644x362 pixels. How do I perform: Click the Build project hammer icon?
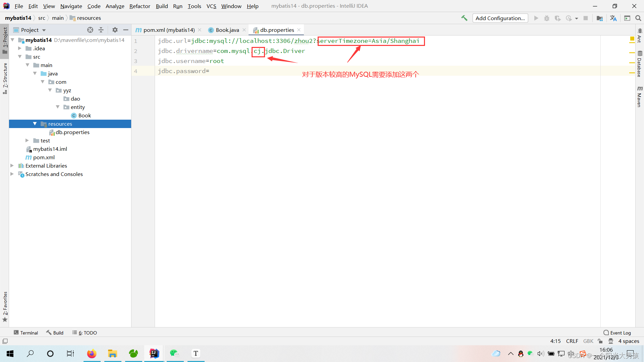click(464, 18)
